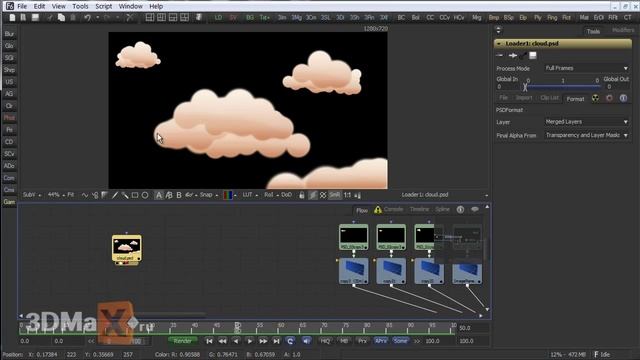Add a Saver tool via SV
This screenshot has height=360, width=640.
pos(233,18)
